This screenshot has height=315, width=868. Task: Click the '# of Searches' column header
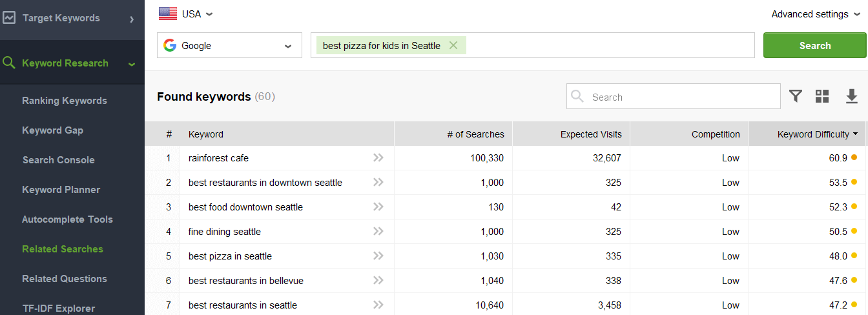point(475,134)
